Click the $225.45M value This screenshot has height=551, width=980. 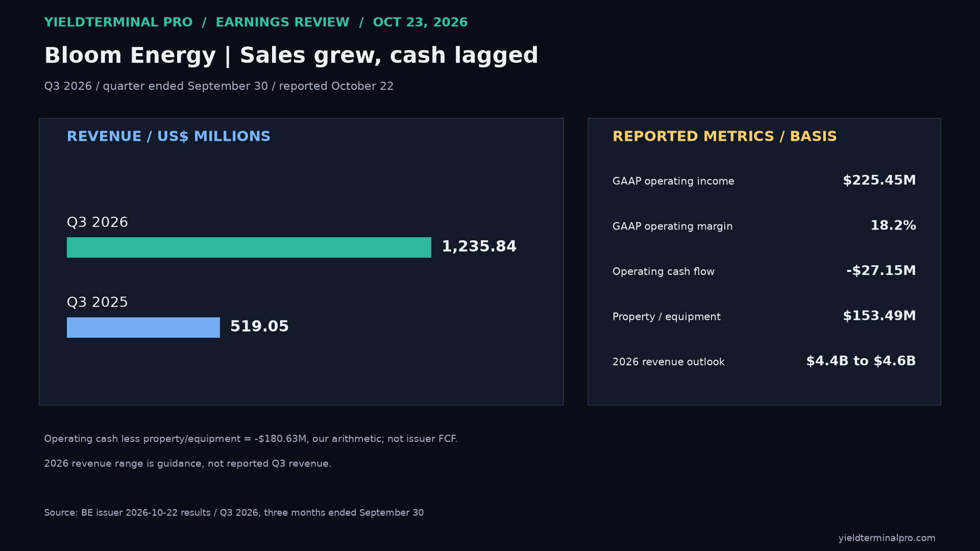[x=879, y=181]
